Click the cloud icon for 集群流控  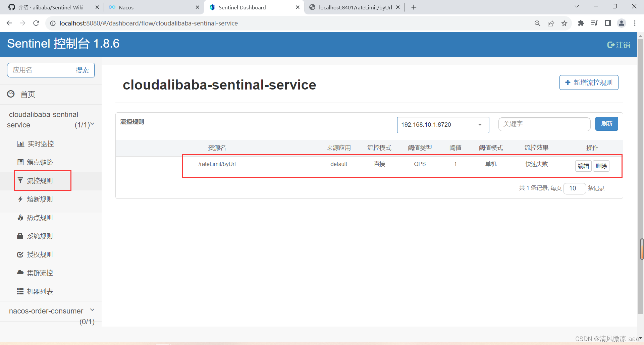pos(20,273)
